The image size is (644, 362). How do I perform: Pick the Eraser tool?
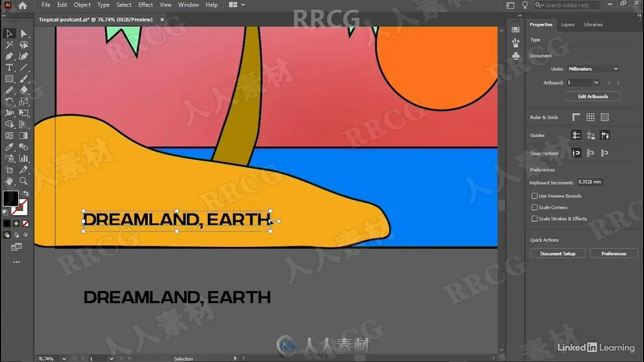(x=24, y=90)
